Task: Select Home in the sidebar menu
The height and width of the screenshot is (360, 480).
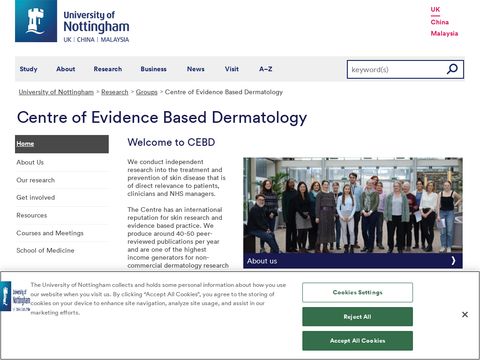Action: (62, 144)
